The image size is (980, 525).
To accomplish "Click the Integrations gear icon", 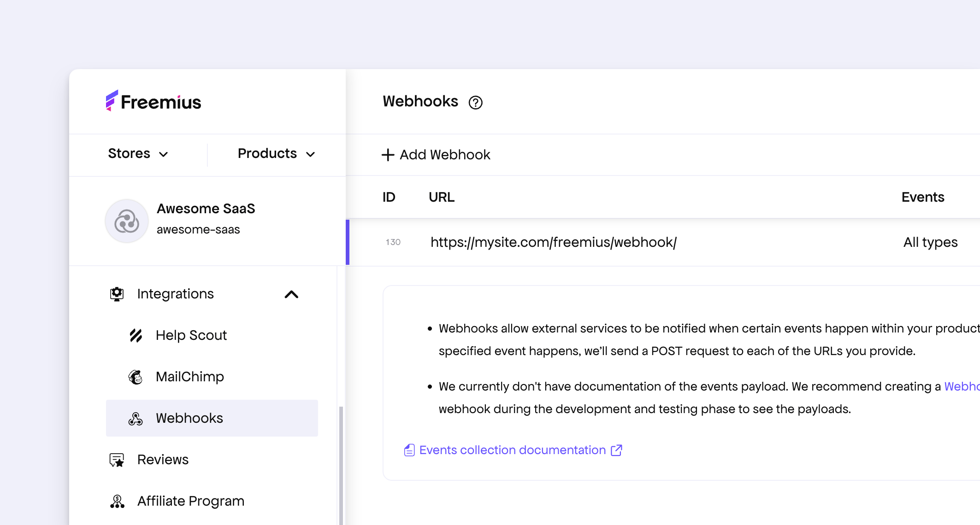I will click(x=117, y=294).
